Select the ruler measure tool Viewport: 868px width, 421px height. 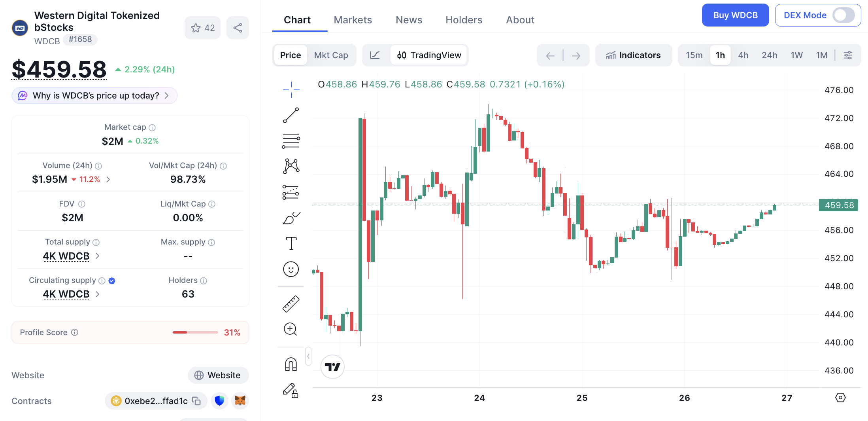[x=291, y=304]
